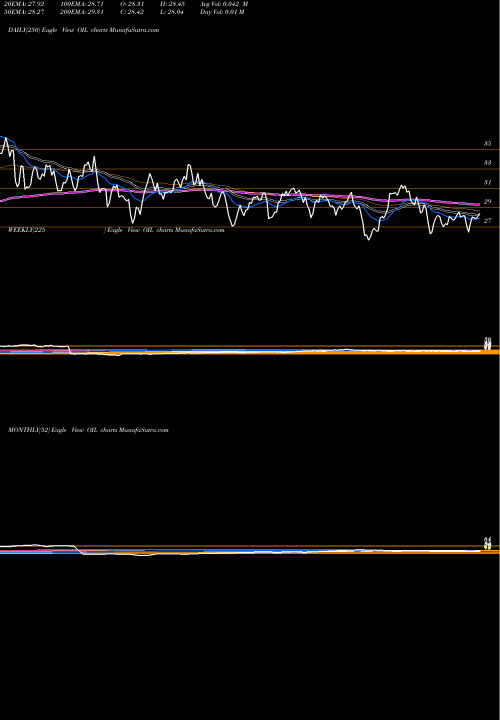500x720 pixels.
Task: Select the high price H: 28.45
Action: pyautogui.click(x=173, y=4)
